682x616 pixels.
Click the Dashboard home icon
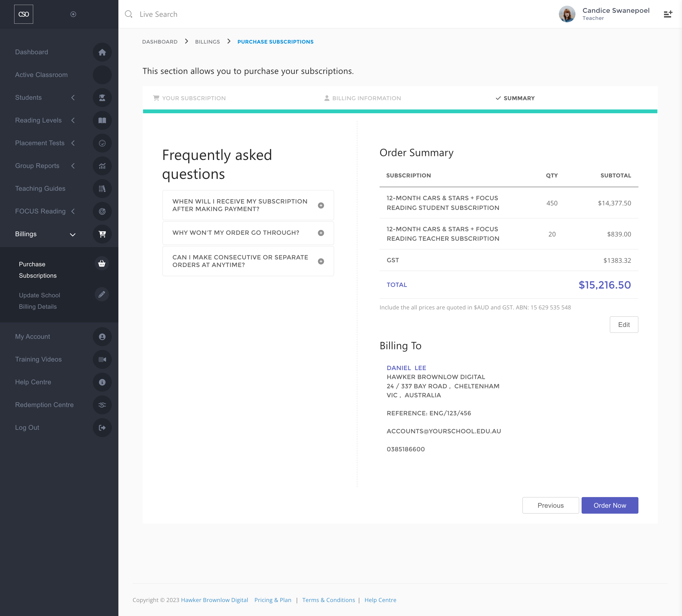[102, 52]
